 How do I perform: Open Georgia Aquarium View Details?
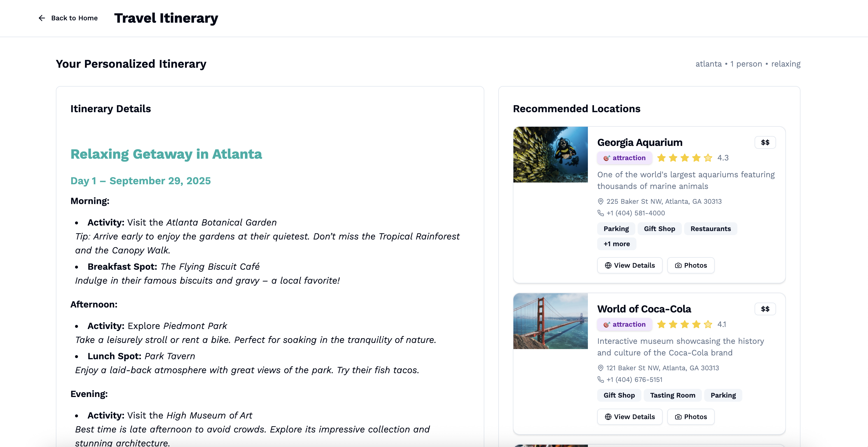pyautogui.click(x=629, y=265)
